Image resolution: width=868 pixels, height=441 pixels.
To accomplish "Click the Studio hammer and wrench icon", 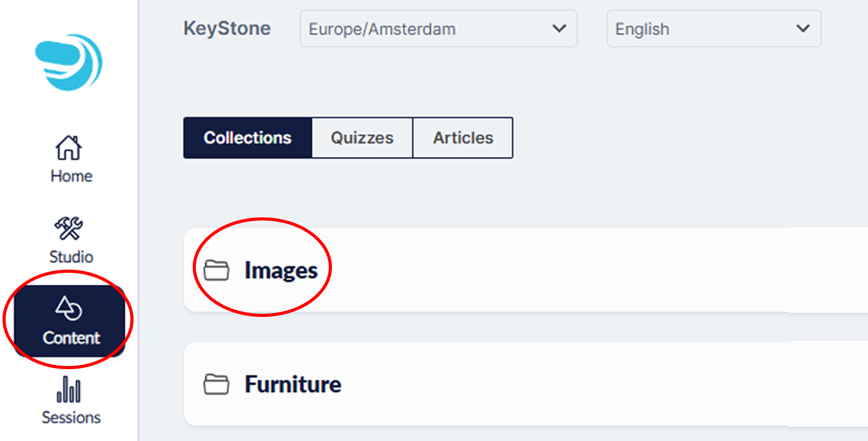I will point(69,229).
